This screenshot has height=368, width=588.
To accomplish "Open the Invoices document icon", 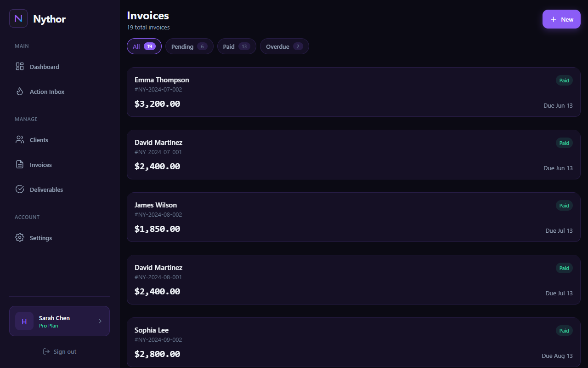I will click(19, 164).
